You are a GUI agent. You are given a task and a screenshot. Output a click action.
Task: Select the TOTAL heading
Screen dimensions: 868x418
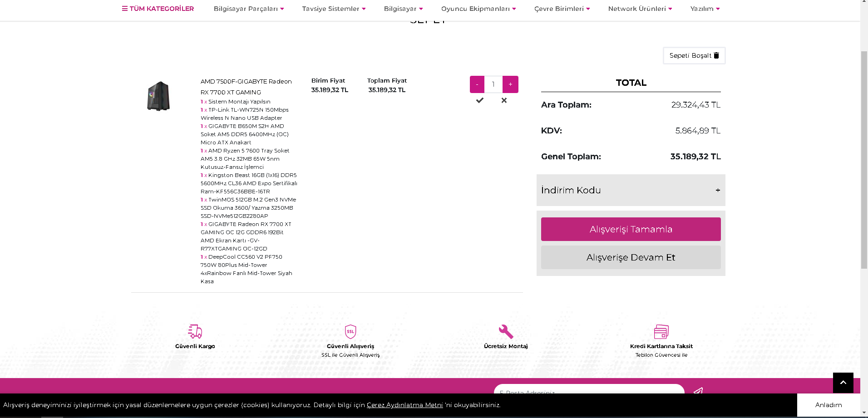tap(631, 83)
